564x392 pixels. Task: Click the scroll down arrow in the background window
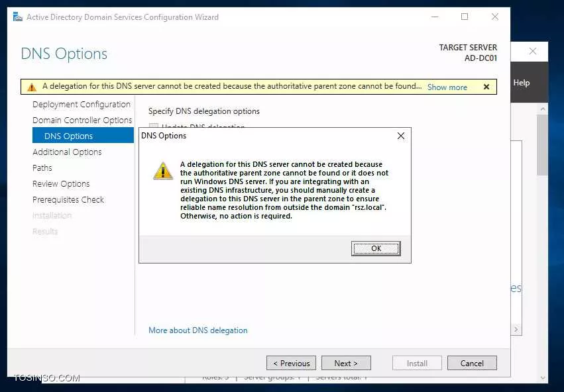coord(543,378)
